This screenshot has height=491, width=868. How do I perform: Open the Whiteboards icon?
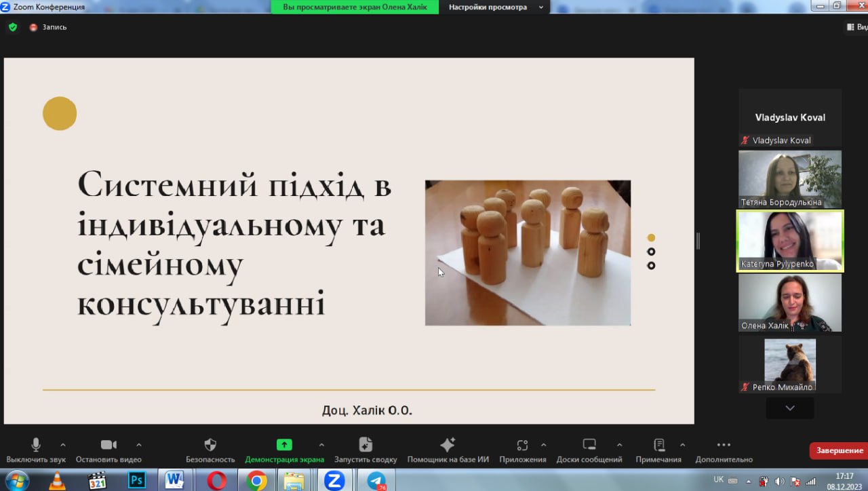point(589,445)
